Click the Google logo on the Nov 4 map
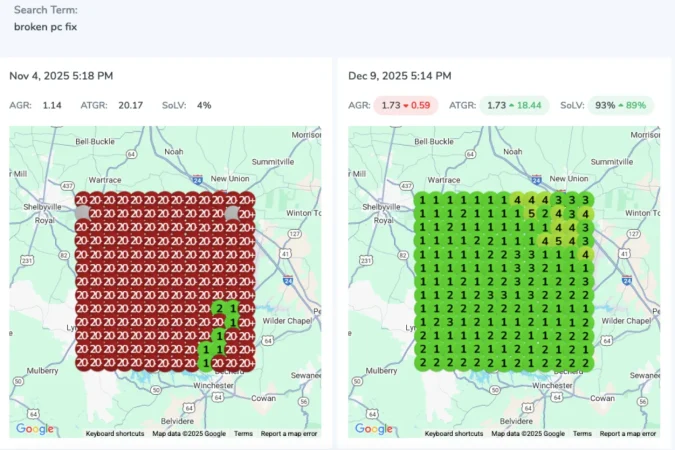Screen dimensions: 675x450 click(35, 429)
